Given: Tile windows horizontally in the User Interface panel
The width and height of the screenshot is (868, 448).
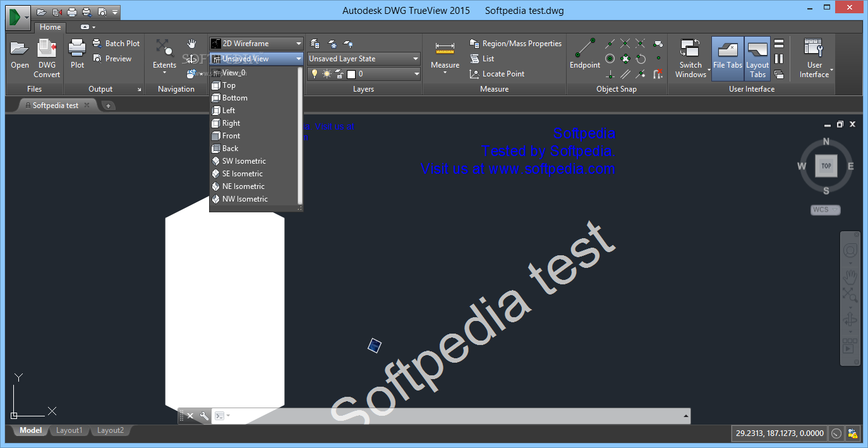Looking at the screenshot, I should [x=779, y=44].
